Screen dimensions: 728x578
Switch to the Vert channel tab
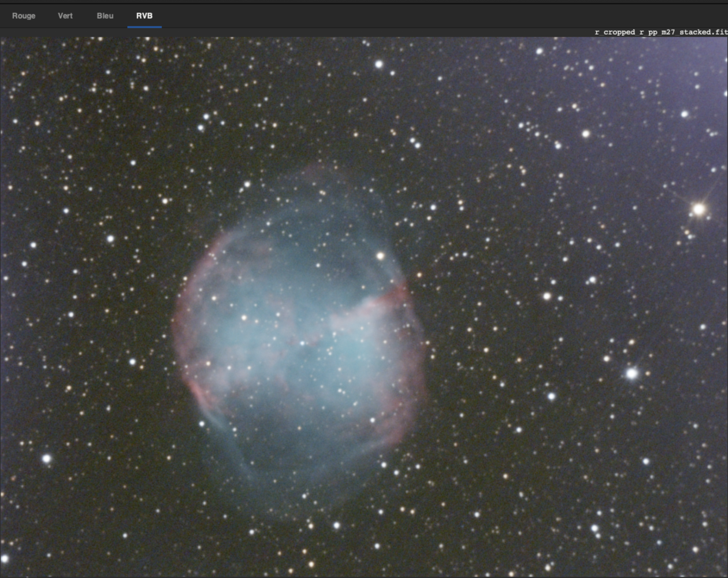[65, 16]
